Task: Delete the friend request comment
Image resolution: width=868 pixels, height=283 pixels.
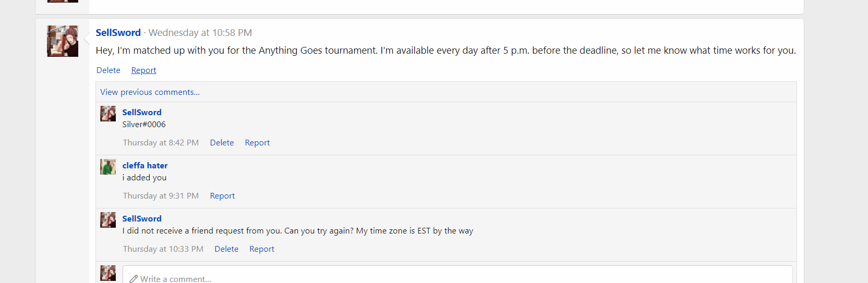Action: [226, 249]
